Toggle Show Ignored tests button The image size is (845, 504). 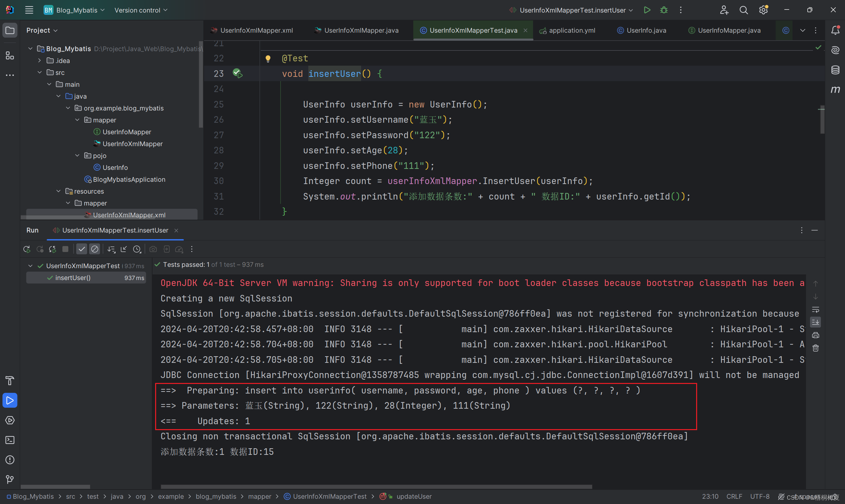tap(95, 249)
